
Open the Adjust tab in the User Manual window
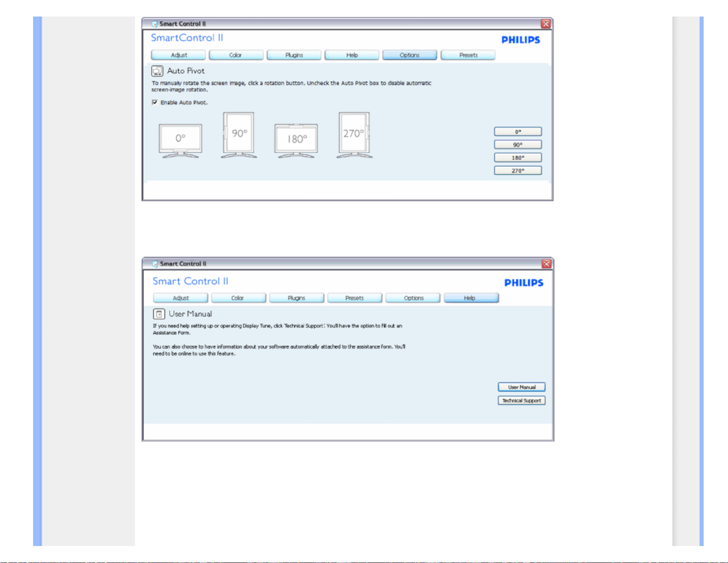(181, 298)
